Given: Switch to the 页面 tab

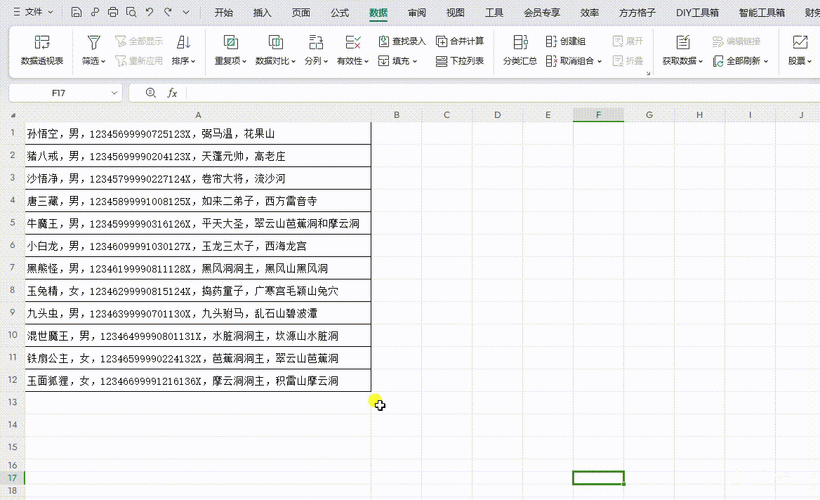Looking at the screenshot, I should (x=301, y=13).
